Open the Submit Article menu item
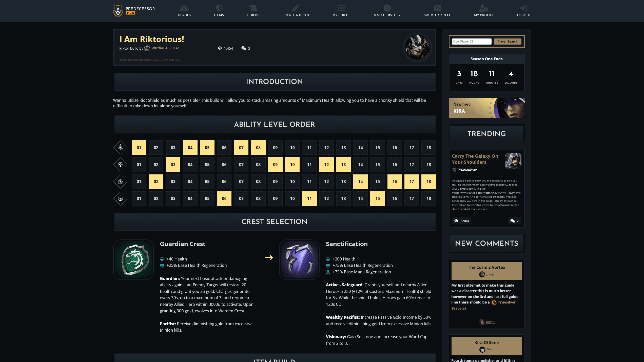The height and width of the screenshot is (362, 644). click(x=437, y=11)
